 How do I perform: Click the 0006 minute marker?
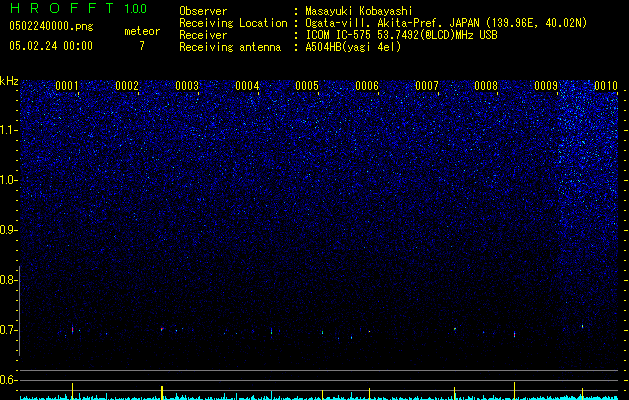367,86
